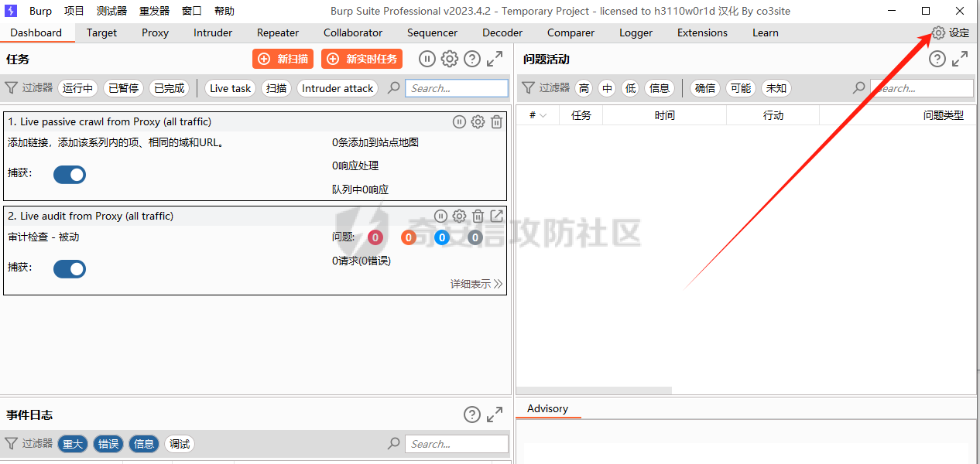Open the 帮助 menu
This screenshot has width=980, height=464.
(x=224, y=11)
